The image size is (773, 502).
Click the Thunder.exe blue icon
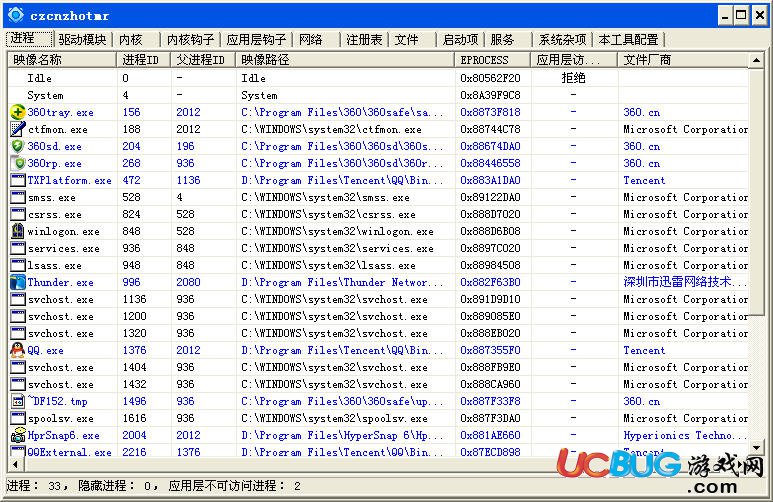coord(18,282)
